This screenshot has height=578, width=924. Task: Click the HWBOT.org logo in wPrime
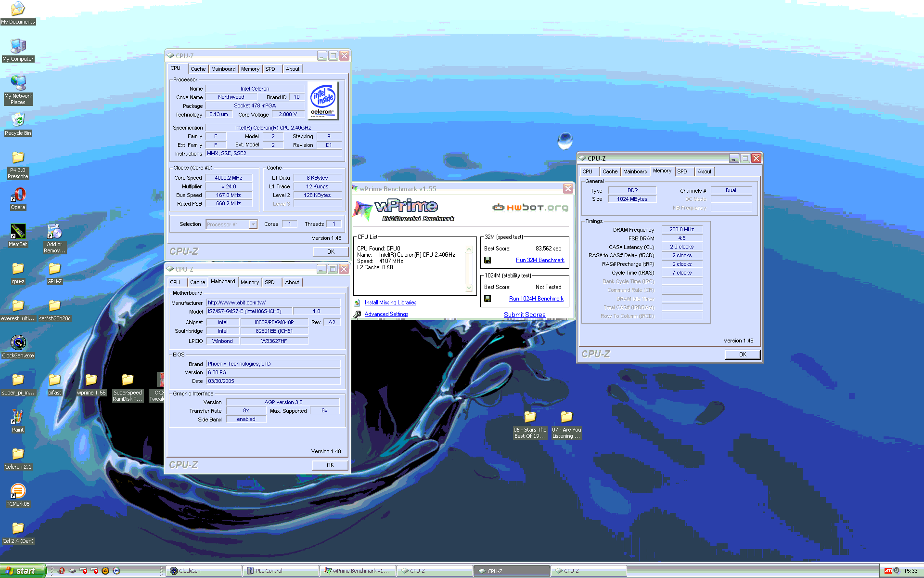[x=530, y=208]
